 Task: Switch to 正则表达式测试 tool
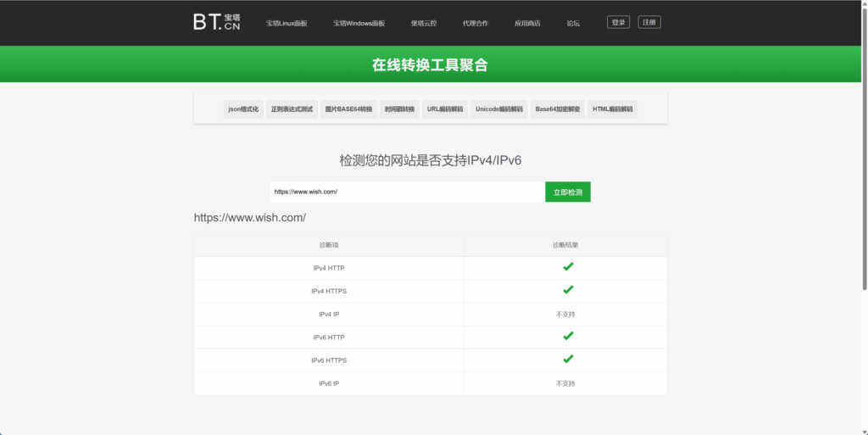pyautogui.click(x=292, y=109)
